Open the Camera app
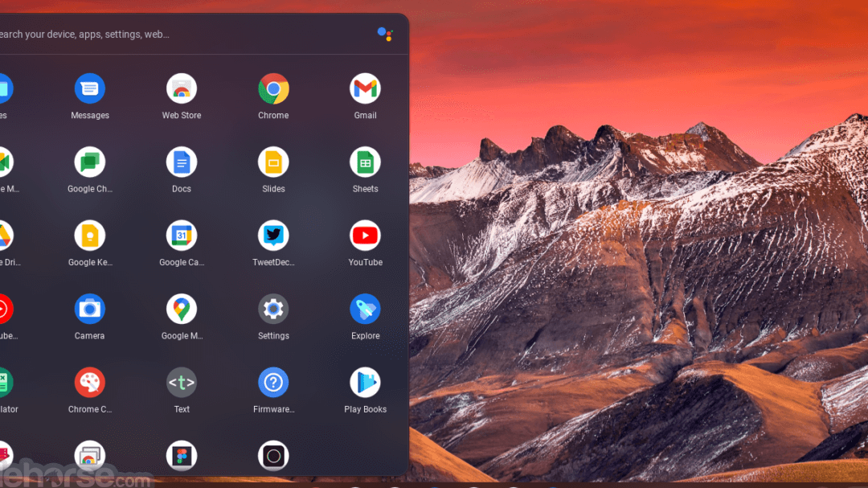This screenshot has width=868, height=488. point(90,310)
